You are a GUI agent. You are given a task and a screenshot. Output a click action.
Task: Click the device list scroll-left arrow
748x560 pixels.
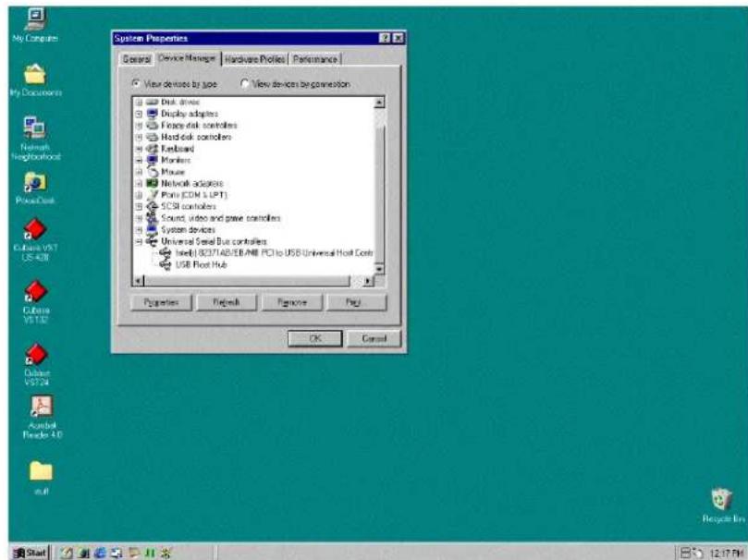139,281
